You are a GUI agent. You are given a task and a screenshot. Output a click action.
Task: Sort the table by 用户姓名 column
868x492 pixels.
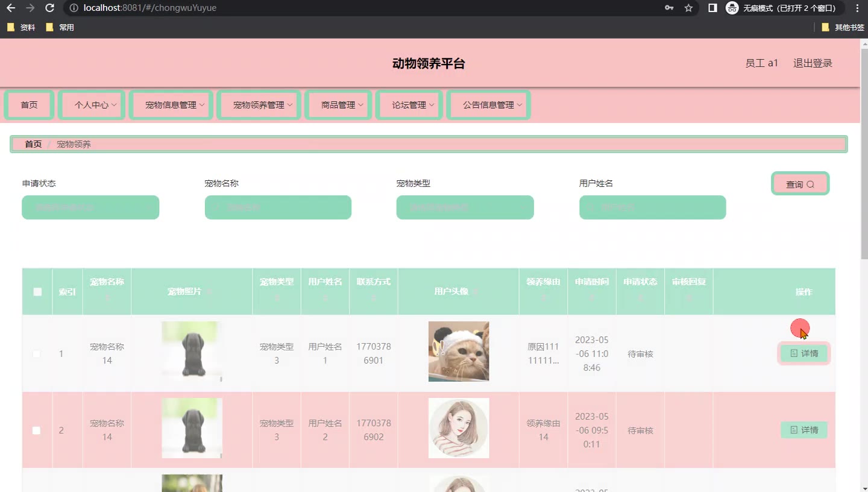[x=325, y=297]
